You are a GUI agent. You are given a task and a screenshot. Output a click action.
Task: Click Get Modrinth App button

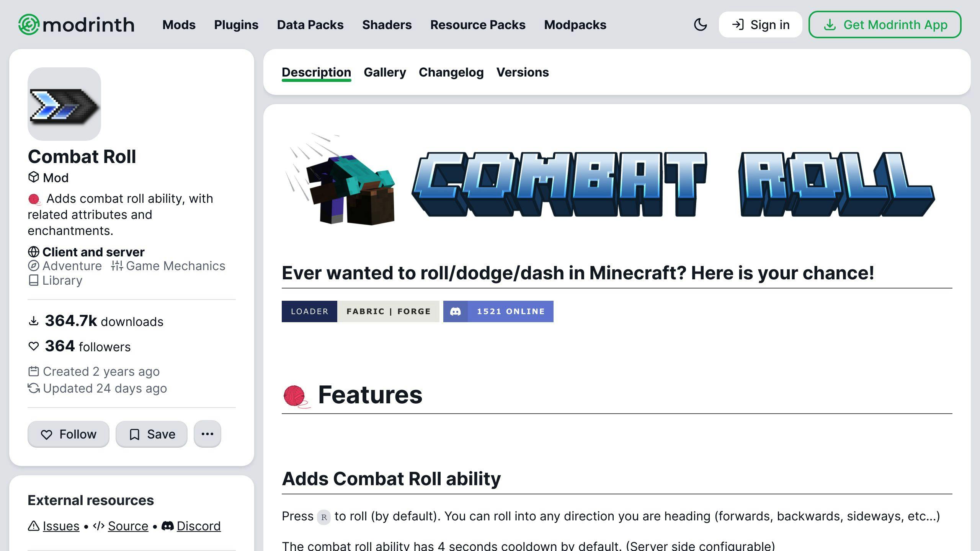click(x=885, y=24)
